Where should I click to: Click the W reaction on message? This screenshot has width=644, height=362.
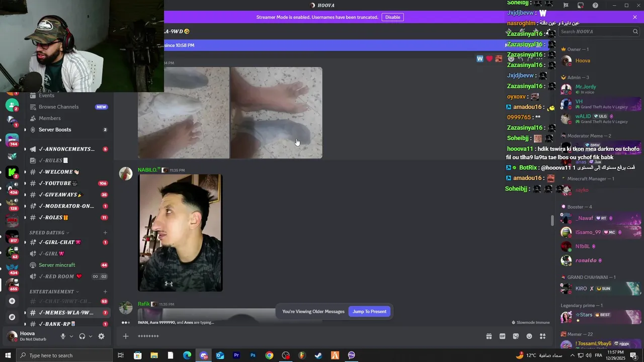(480, 59)
